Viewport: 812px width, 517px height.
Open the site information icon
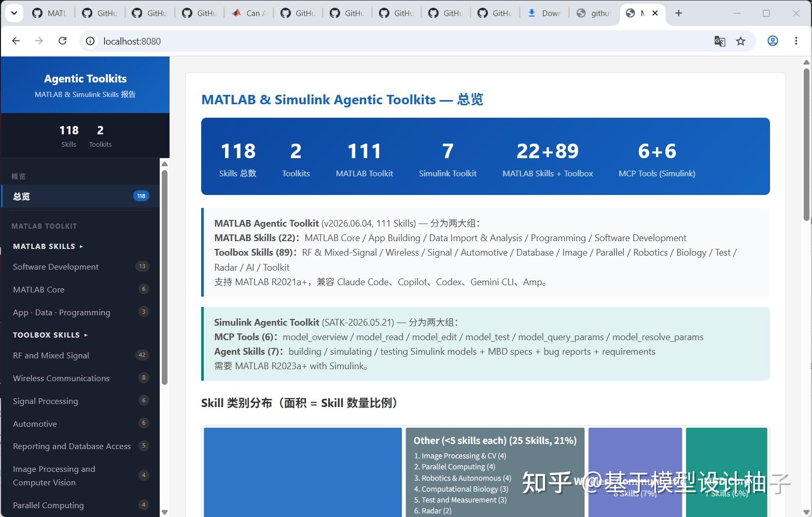pyautogui.click(x=90, y=41)
